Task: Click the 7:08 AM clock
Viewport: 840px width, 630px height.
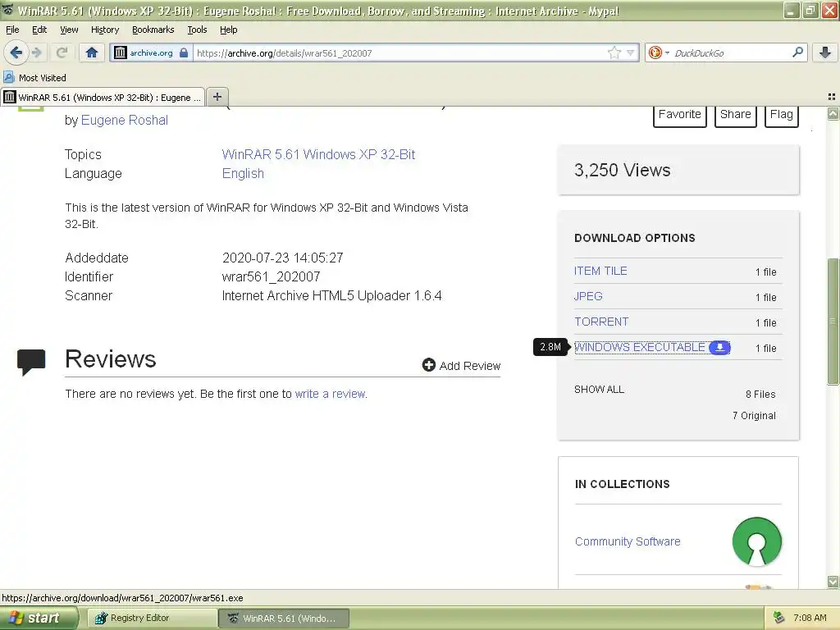Action: [x=810, y=619]
